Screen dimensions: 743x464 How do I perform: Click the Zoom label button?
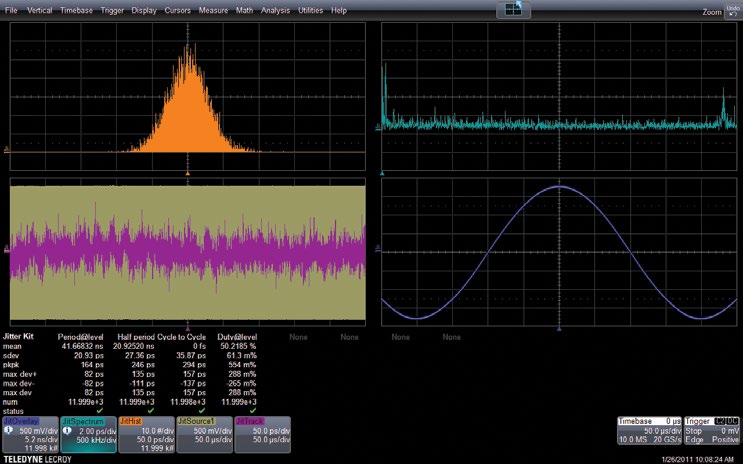(712, 12)
